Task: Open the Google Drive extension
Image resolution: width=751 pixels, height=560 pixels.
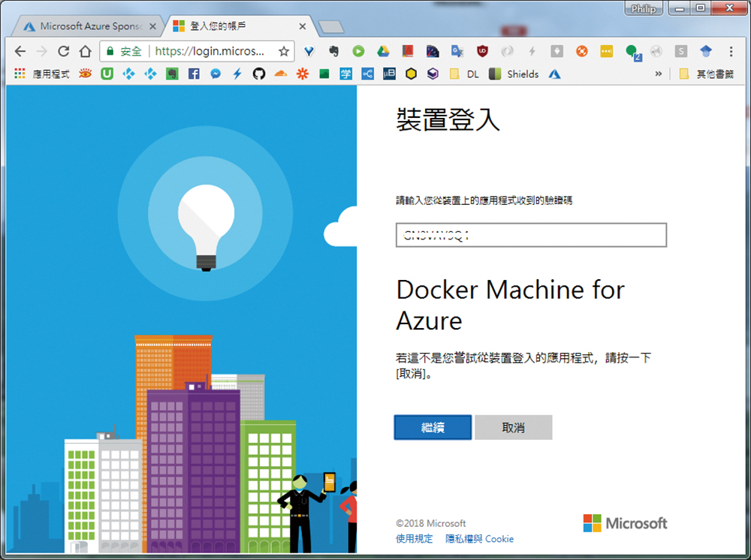Action: [x=383, y=51]
